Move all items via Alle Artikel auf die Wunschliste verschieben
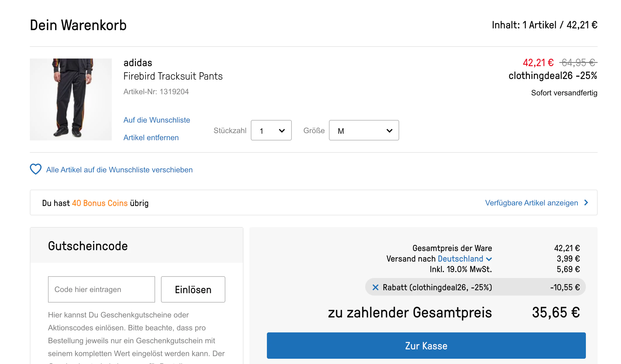Image resolution: width=621 pixels, height=364 pixels. tap(119, 170)
